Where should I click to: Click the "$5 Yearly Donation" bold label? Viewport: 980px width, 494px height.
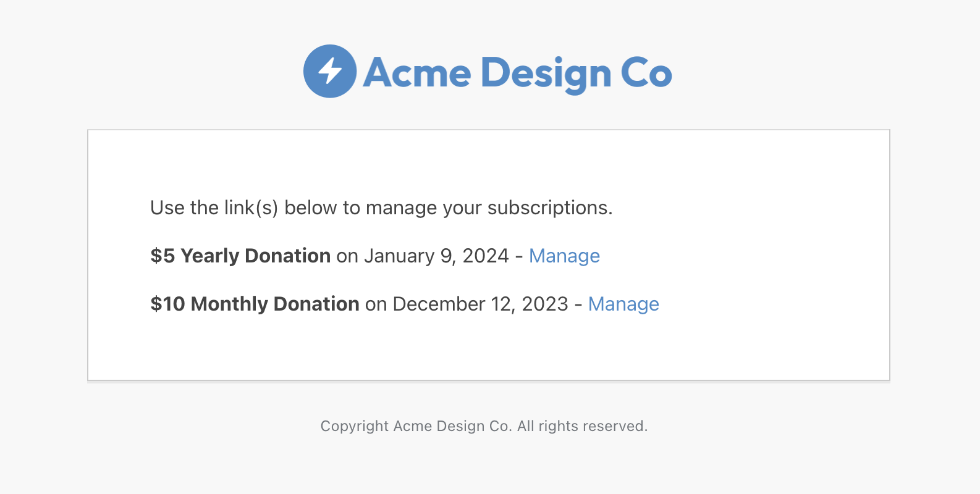pos(240,256)
